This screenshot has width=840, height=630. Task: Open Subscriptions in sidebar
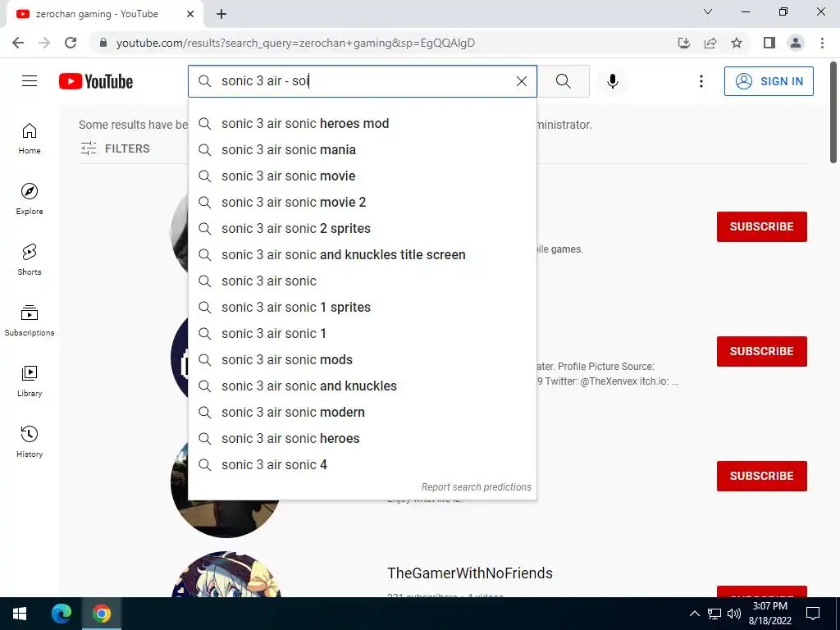[30, 321]
